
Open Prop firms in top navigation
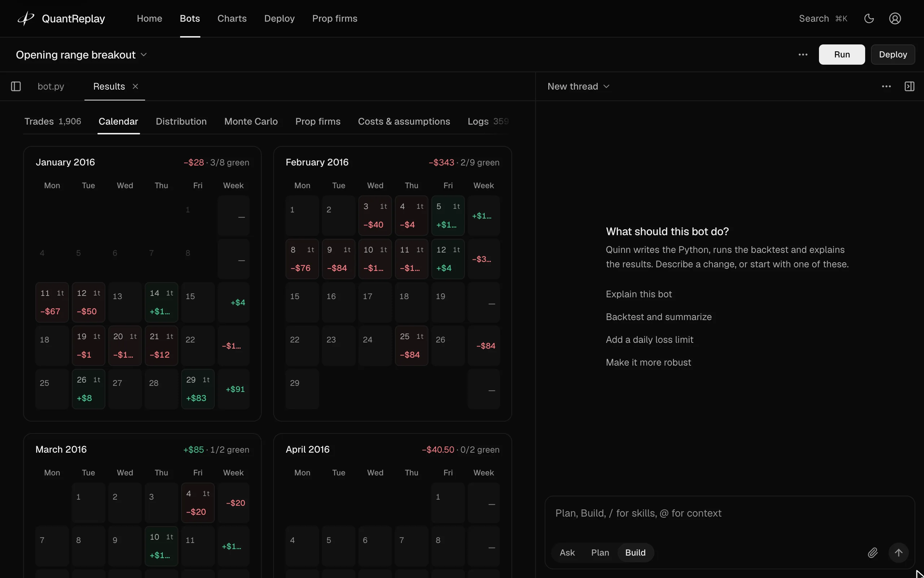335,18
